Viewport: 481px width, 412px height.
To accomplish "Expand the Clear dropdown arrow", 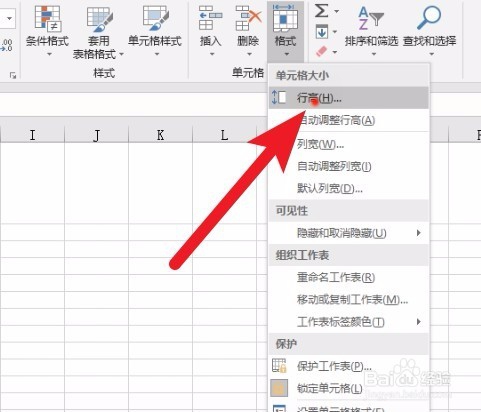I will pos(335,52).
